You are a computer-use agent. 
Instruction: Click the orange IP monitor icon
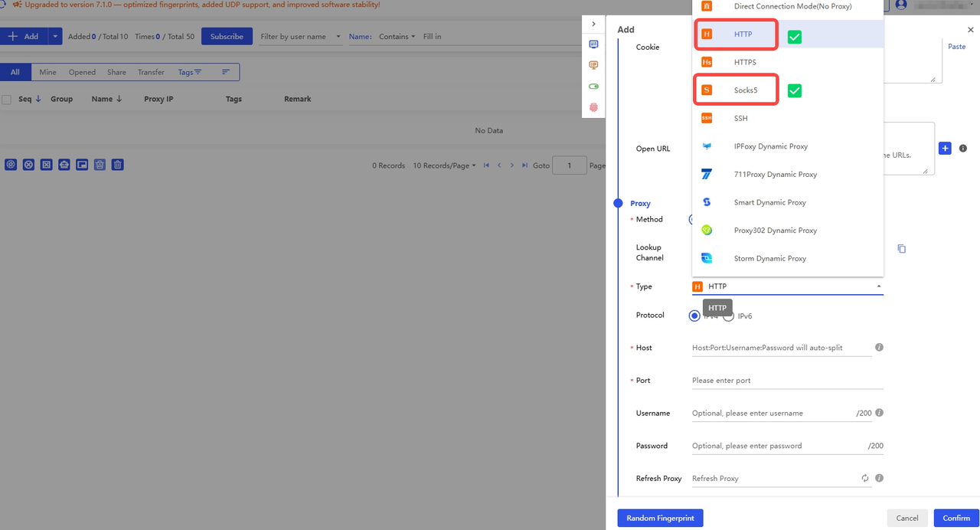tap(593, 66)
